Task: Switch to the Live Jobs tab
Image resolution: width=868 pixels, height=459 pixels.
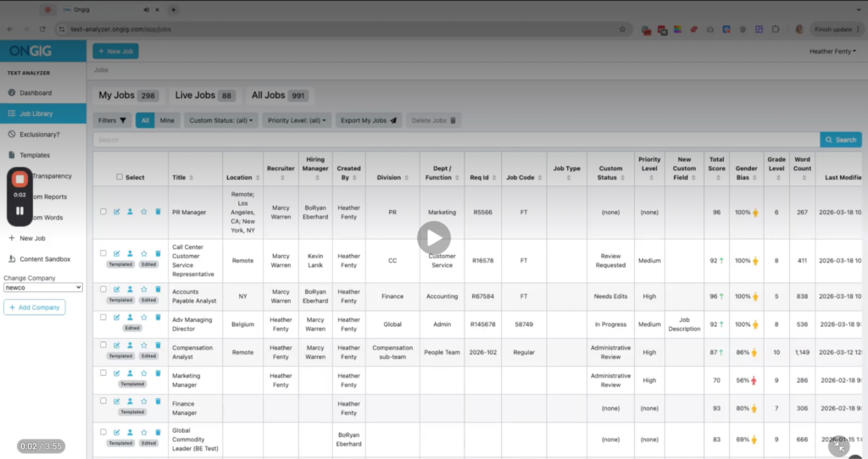Action: [205, 96]
